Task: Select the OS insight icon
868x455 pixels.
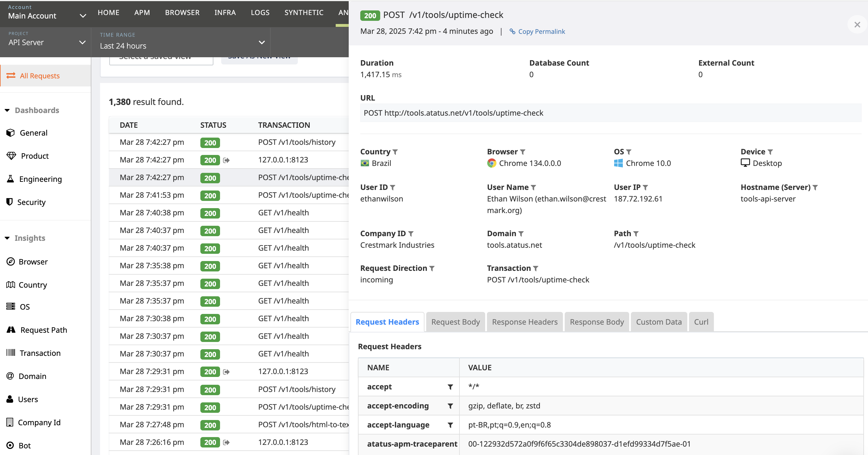Action: coord(10,306)
